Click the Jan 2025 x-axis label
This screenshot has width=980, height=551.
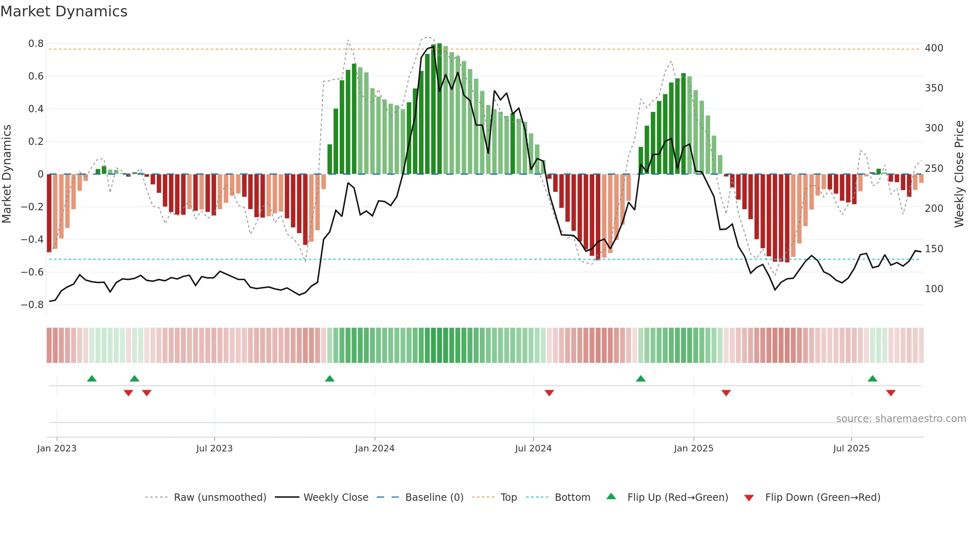click(x=694, y=448)
